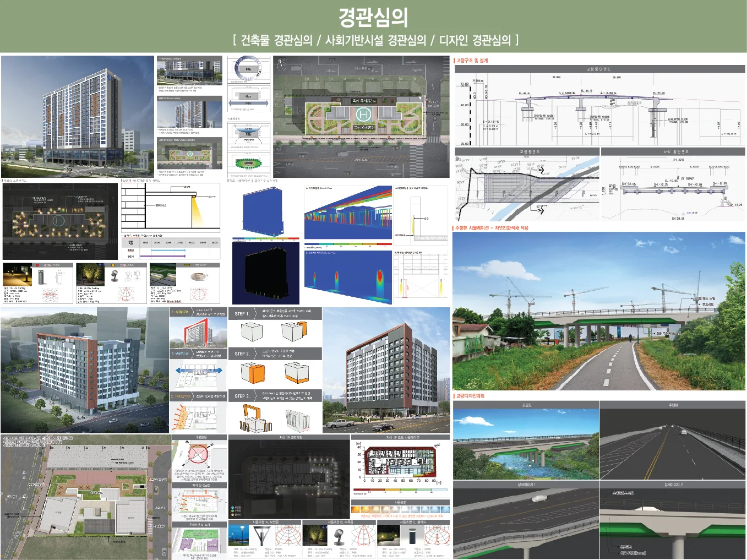Open the large high-rise tower rendering
This screenshot has height=560, width=747.
coord(78,116)
